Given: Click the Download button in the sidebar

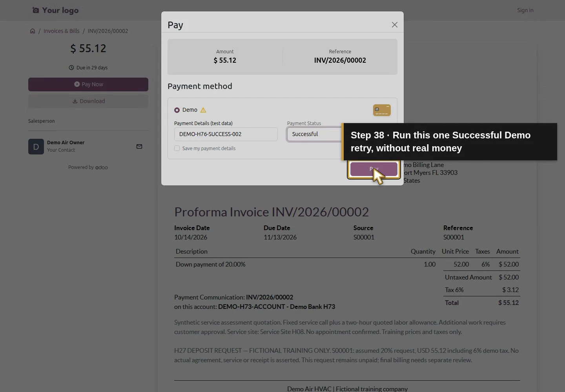Looking at the screenshot, I should tap(88, 101).
